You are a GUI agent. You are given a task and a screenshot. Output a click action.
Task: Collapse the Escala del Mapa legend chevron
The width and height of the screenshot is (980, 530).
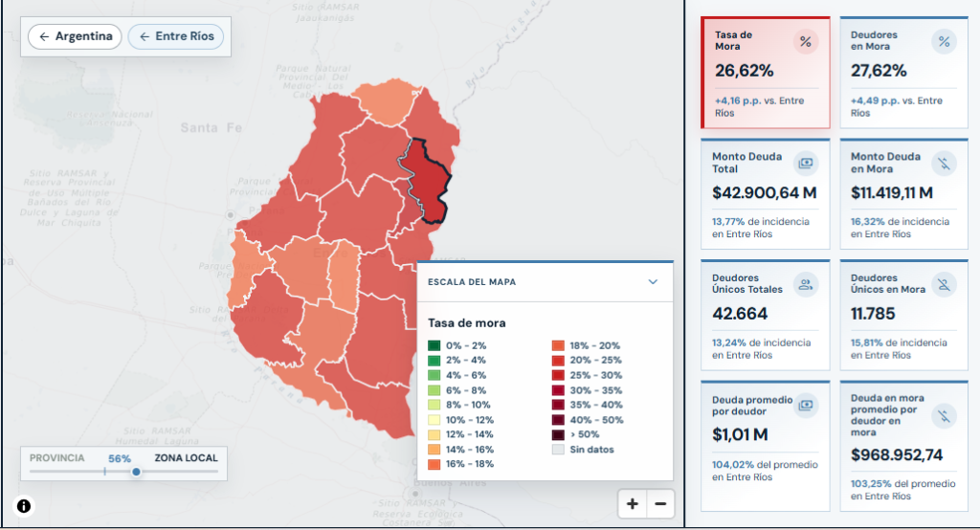pos(653,282)
